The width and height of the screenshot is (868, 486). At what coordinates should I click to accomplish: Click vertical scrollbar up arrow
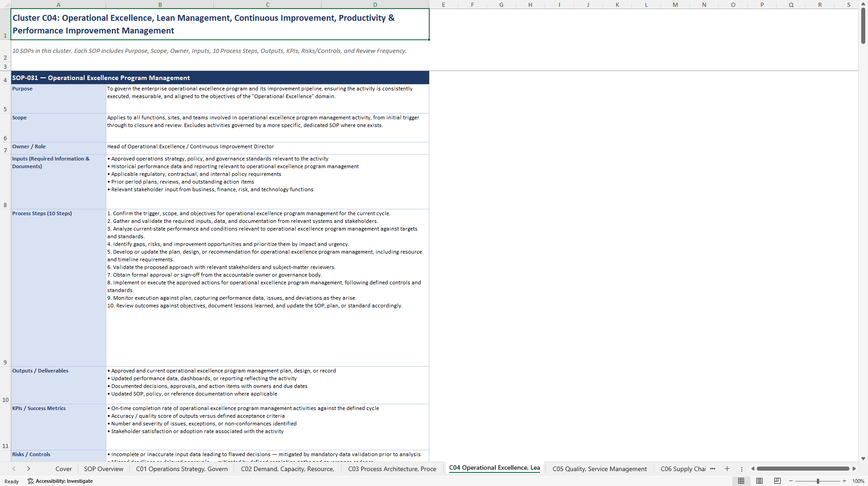click(863, 4)
